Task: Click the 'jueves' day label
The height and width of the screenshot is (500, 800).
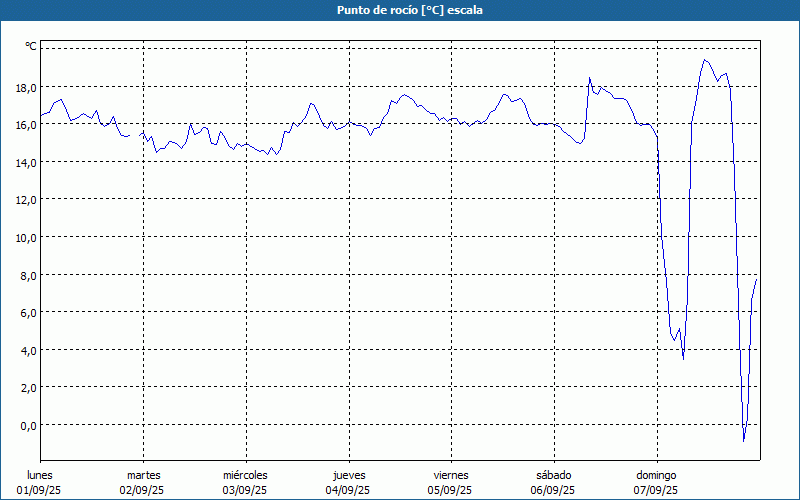Action: (x=348, y=475)
